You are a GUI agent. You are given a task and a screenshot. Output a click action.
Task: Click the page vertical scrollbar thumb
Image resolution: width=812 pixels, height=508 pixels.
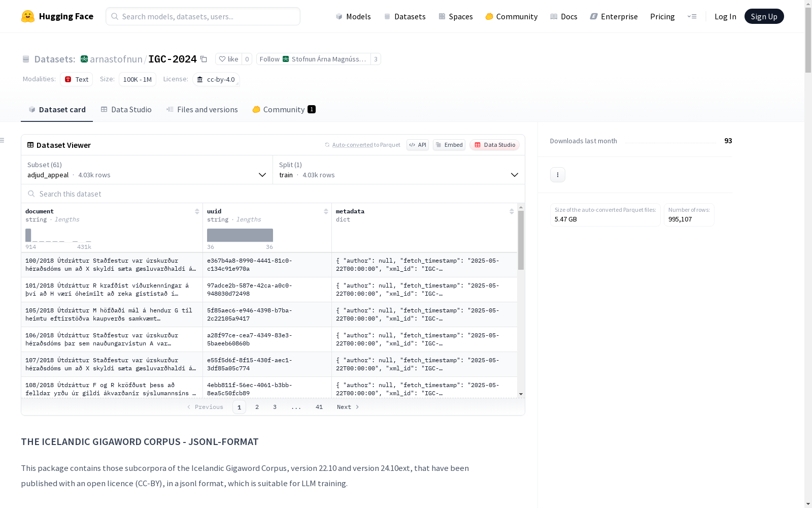click(x=808, y=40)
